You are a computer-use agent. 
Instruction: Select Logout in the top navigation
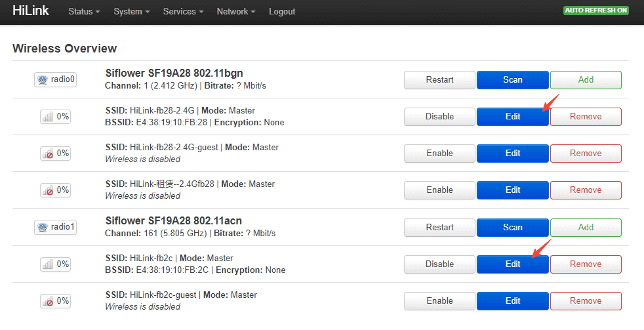[x=282, y=12]
